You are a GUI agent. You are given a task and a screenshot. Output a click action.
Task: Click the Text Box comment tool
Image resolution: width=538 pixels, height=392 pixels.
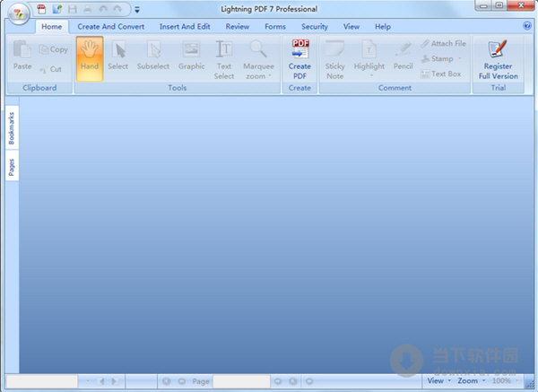tap(441, 74)
